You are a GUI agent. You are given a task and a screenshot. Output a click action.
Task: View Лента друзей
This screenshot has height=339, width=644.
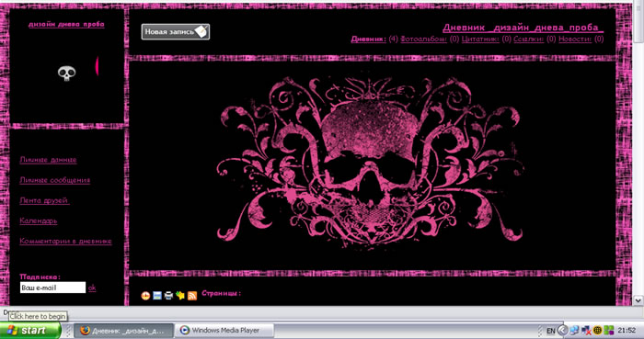coord(44,201)
